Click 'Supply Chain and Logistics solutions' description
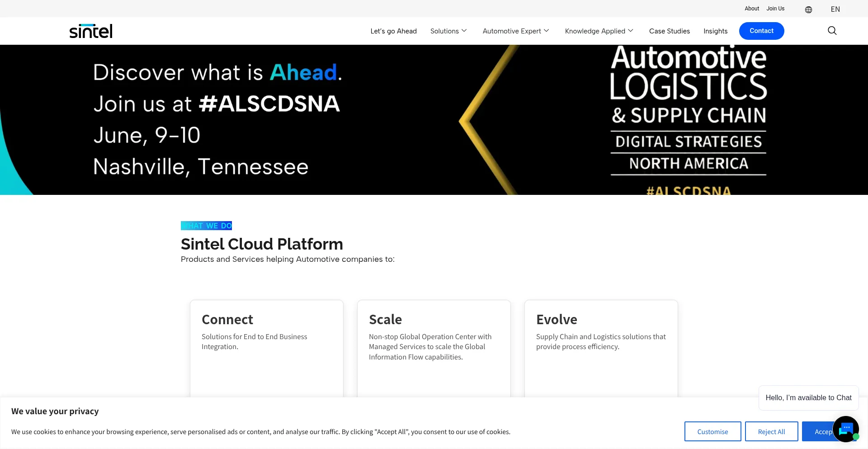868x449 pixels. click(601, 342)
